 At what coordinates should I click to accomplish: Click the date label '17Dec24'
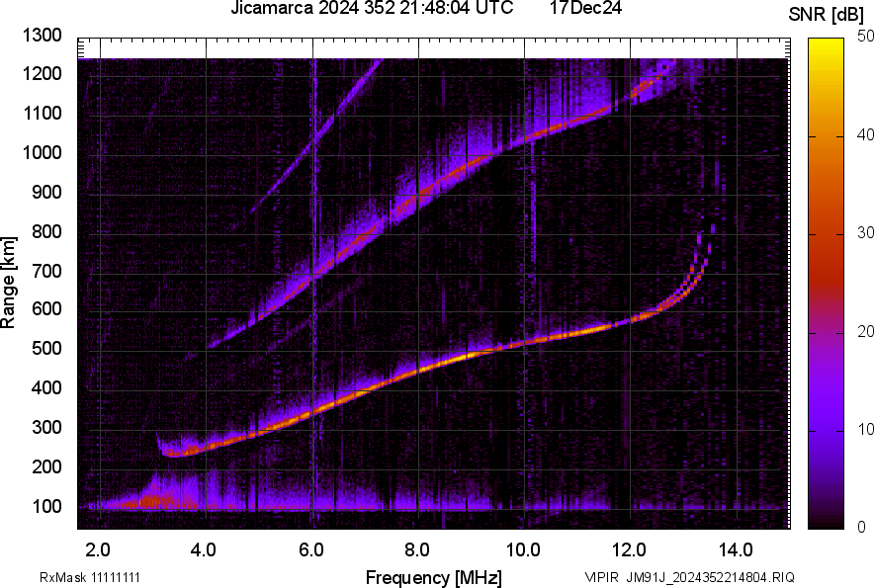pyautogui.click(x=585, y=8)
